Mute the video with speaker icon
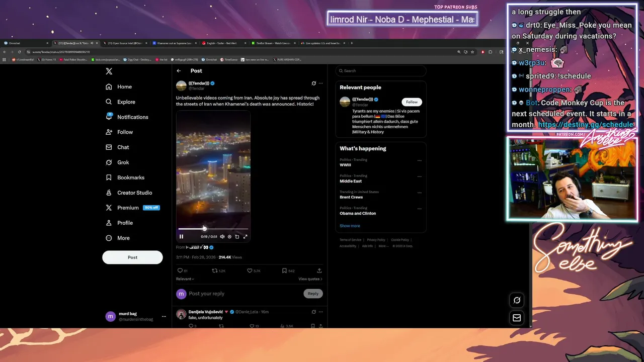This screenshot has width=644, height=362. (x=222, y=236)
